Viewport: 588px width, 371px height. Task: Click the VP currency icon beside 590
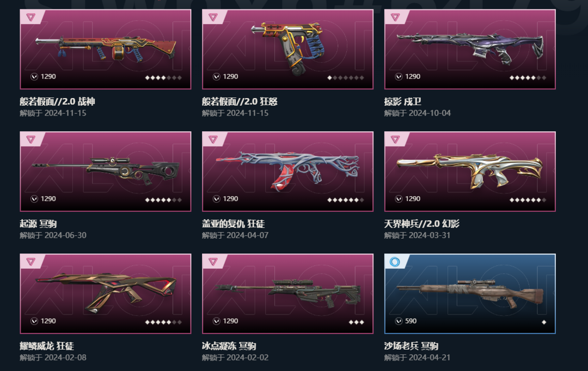click(399, 321)
